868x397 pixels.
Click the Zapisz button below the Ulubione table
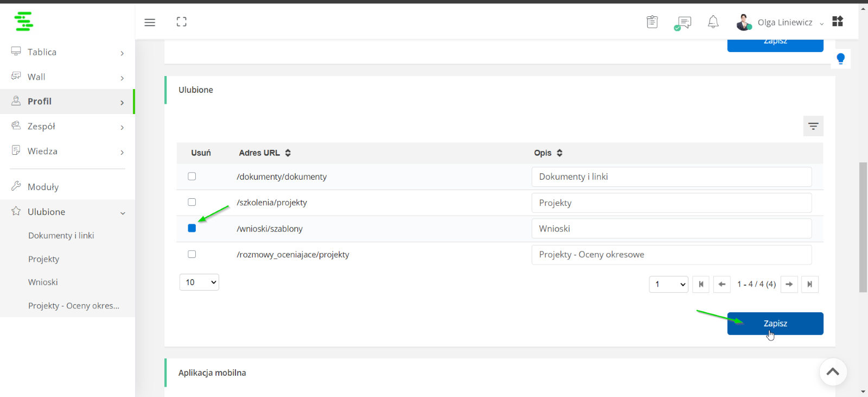coord(775,324)
